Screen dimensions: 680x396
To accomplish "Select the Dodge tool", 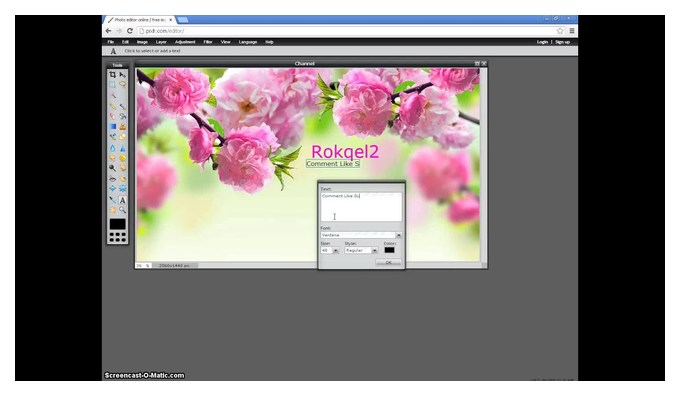I will coord(112,167).
